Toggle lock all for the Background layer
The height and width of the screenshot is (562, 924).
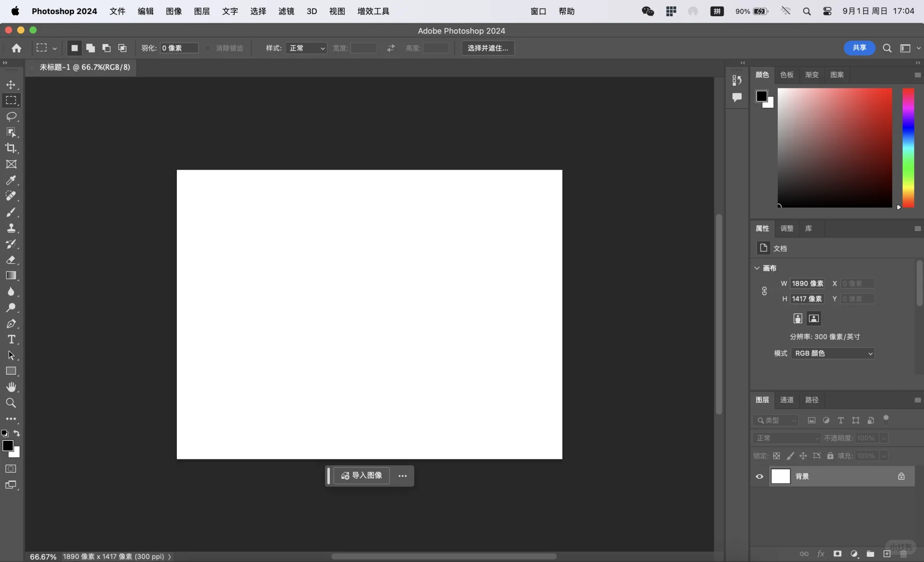(x=902, y=477)
